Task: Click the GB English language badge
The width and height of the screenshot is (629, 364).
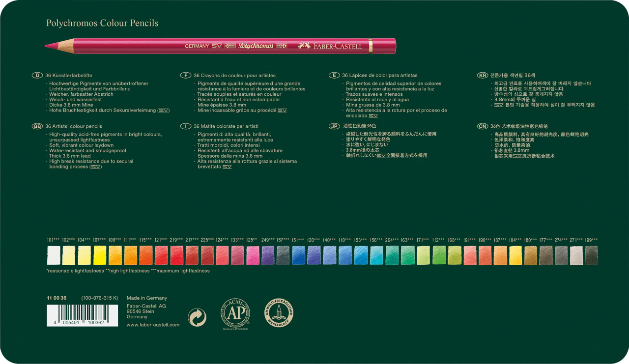Action: [37, 126]
